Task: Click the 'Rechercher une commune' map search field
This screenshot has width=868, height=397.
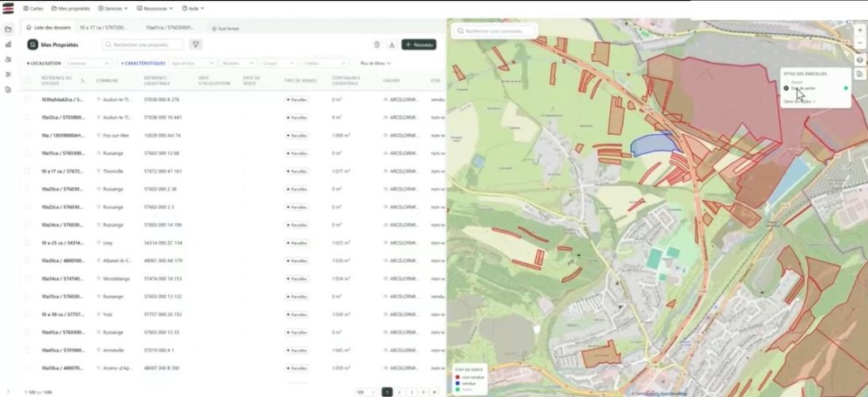Action: point(494,30)
